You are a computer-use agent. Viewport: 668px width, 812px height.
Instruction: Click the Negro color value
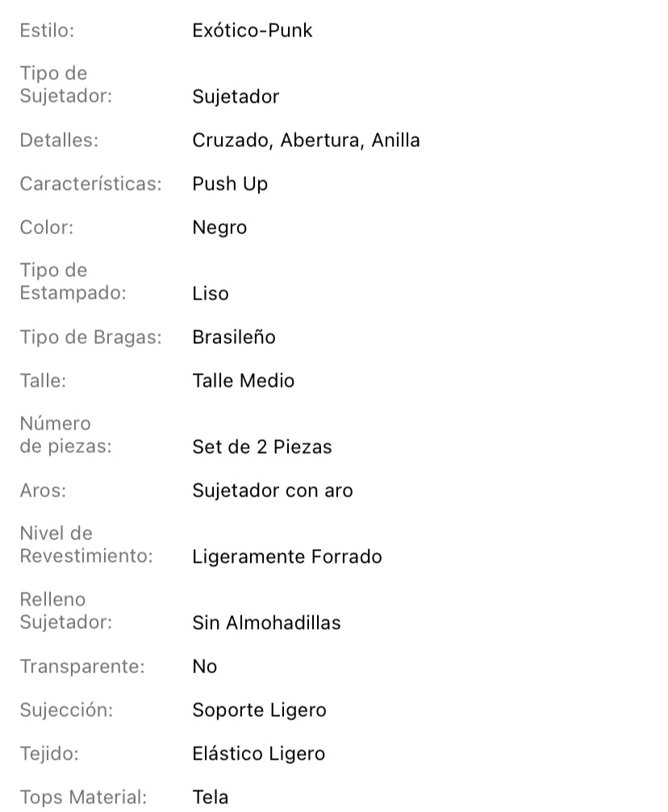tap(219, 228)
